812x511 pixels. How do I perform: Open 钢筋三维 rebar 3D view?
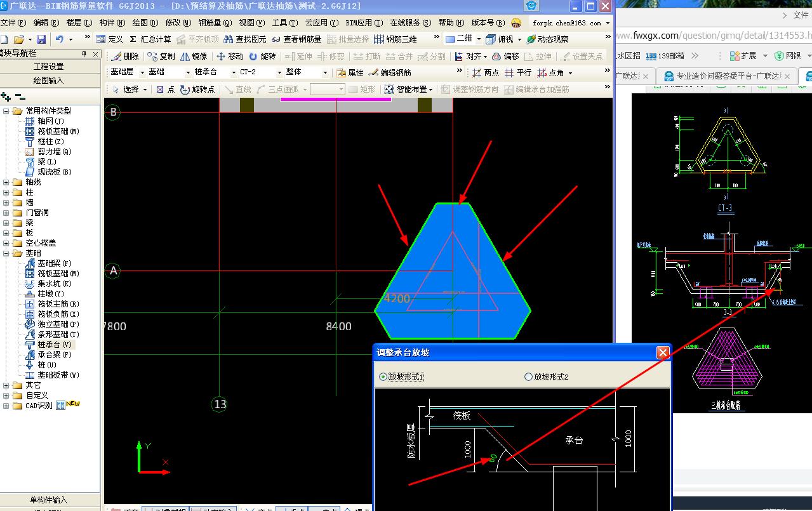coord(396,39)
